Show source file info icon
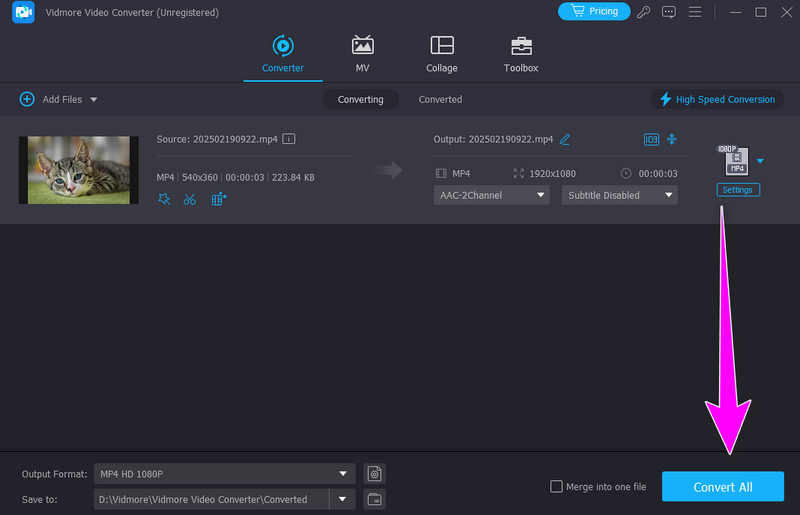This screenshot has height=515, width=800. (289, 139)
